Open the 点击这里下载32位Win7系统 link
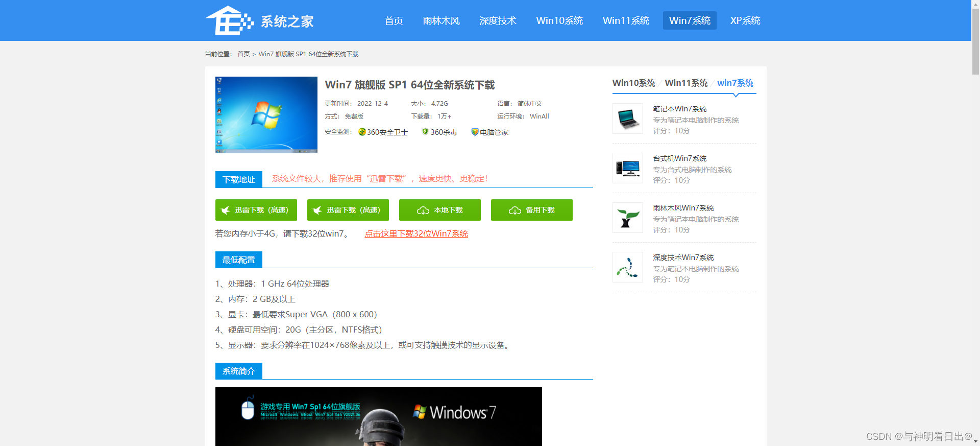 pos(416,233)
